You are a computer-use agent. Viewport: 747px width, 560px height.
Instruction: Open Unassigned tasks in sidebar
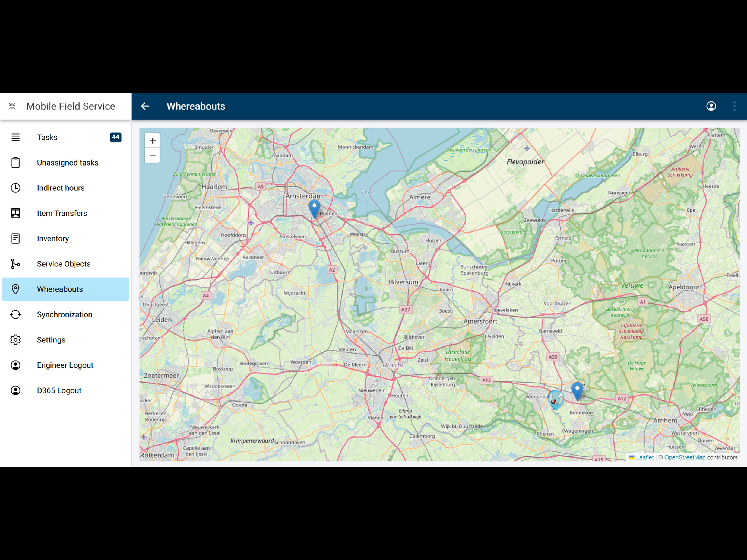65,163
